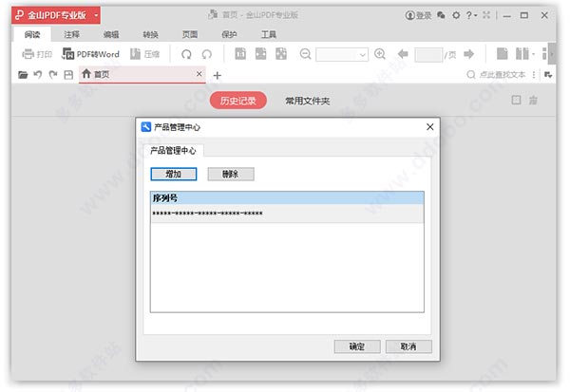The image size is (570, 392).
Task: Click the 序列号 column header
Action: [x=287, y=198]
